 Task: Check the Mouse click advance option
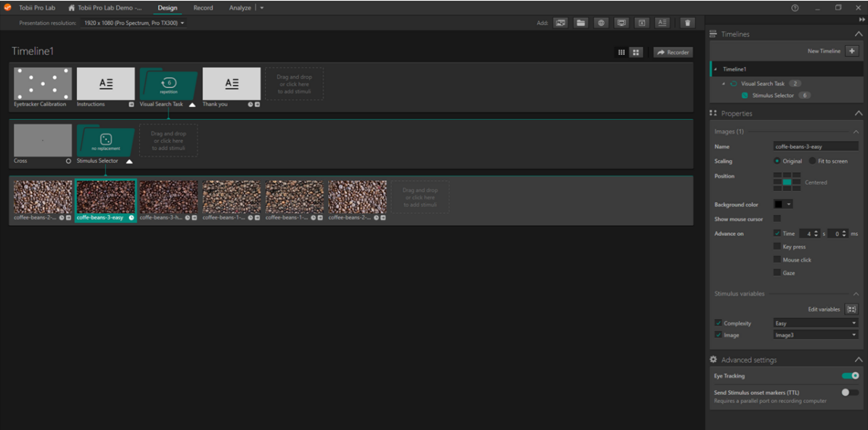pyautogui.click(x=777, y=259)
